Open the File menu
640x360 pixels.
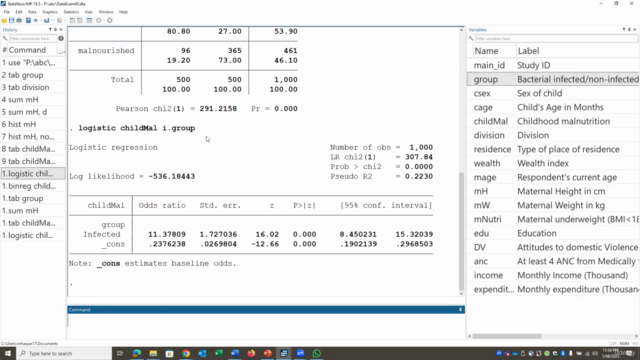click(7, 12)
